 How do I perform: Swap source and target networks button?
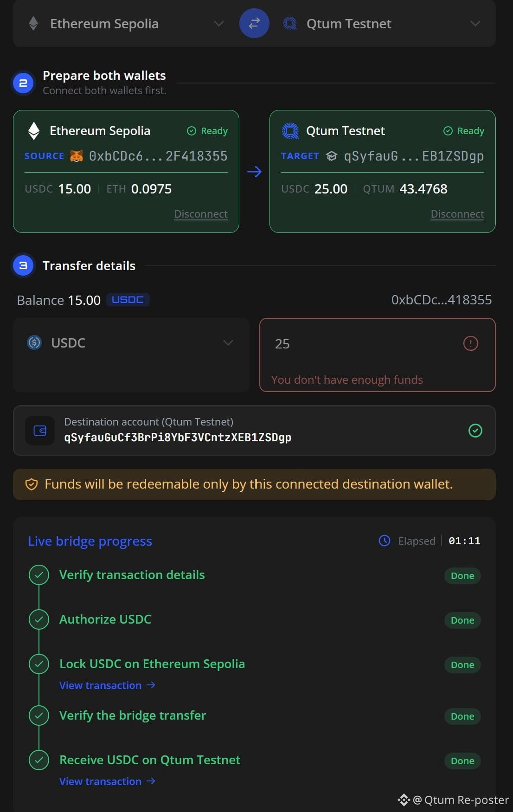[x=254, y=23]
